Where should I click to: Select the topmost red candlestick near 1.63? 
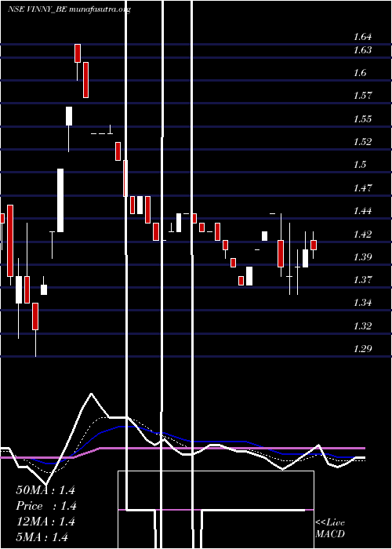tap(78, 53)
